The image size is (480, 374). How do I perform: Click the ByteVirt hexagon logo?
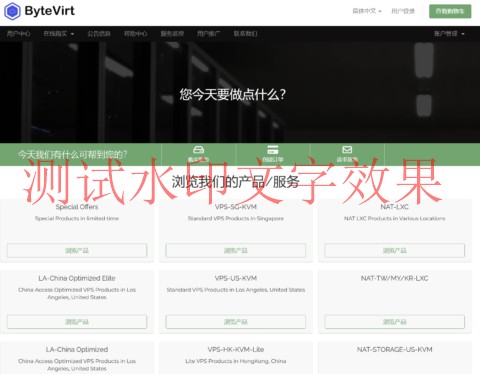coord(12,11)
